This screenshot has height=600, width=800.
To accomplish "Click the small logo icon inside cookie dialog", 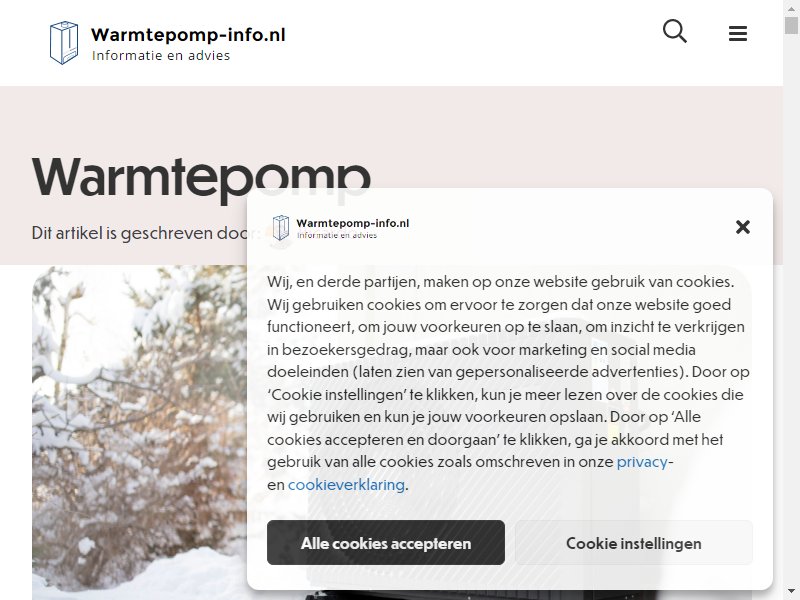I will tap(281, 228).
